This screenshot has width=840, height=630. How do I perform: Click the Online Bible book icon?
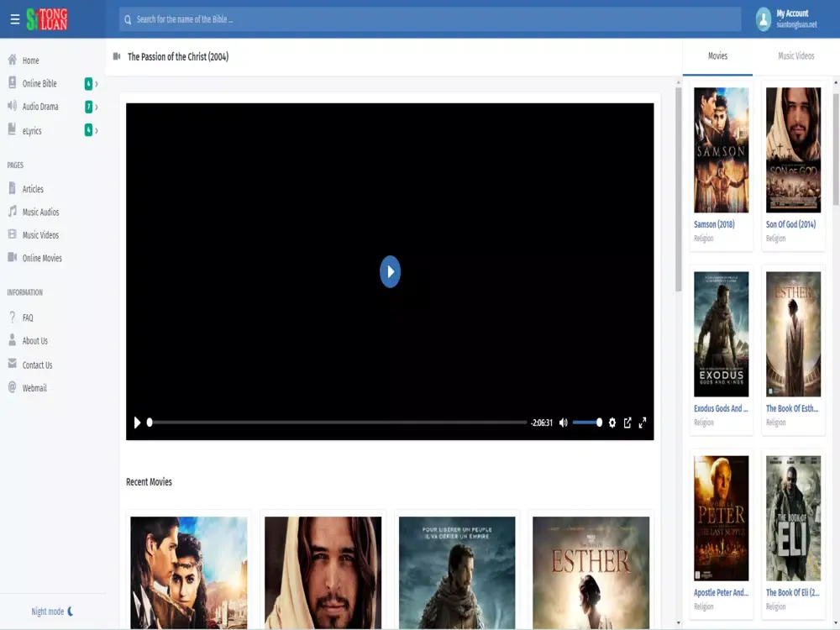point(13,82)
